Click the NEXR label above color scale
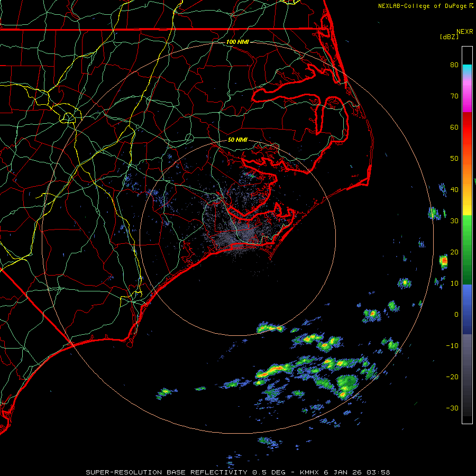This screenshot has height=476, width=476. 465,32
